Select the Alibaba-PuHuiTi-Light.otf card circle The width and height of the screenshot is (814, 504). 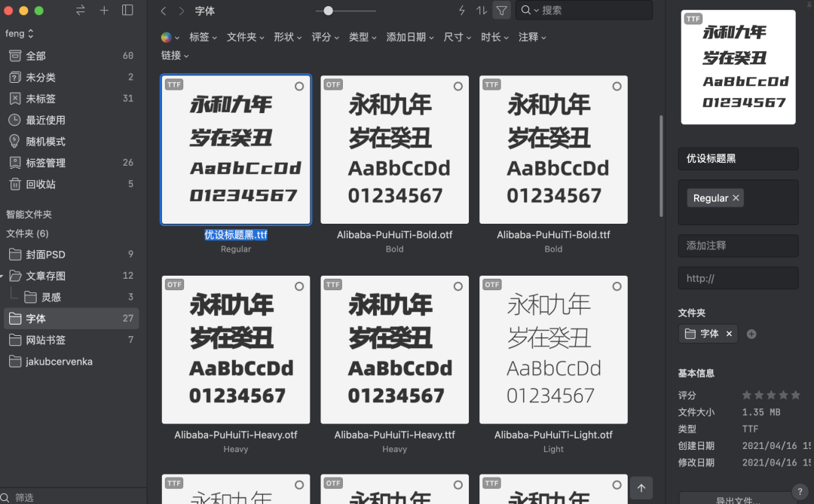pos(617,286)
